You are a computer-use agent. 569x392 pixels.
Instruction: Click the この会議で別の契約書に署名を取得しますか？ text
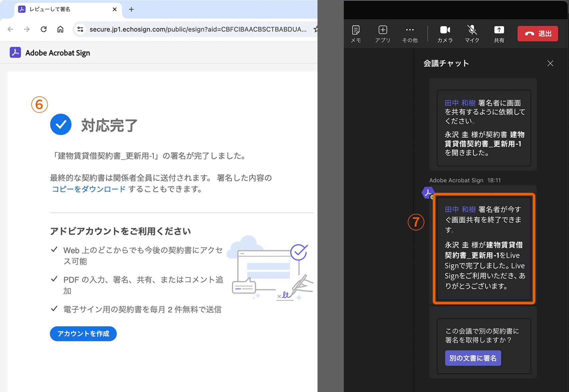[x=482, y=335]
